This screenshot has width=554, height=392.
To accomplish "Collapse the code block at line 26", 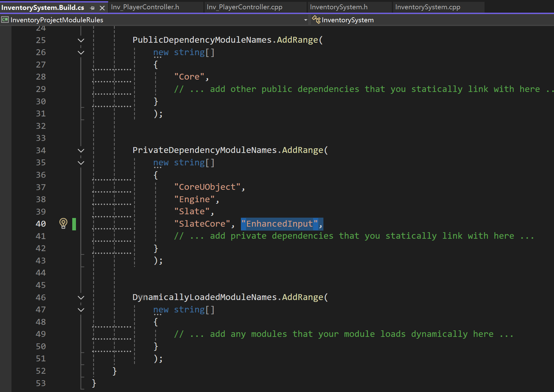I will point(81,52).
